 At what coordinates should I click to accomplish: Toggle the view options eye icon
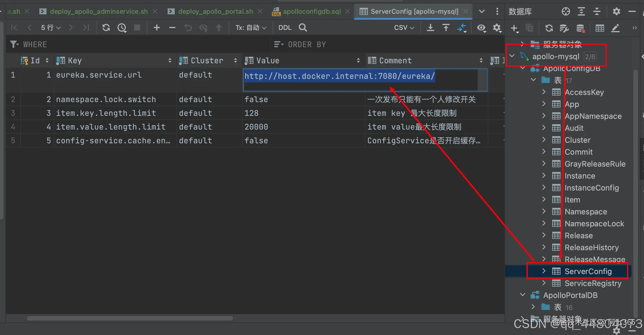tap(481, 28)
